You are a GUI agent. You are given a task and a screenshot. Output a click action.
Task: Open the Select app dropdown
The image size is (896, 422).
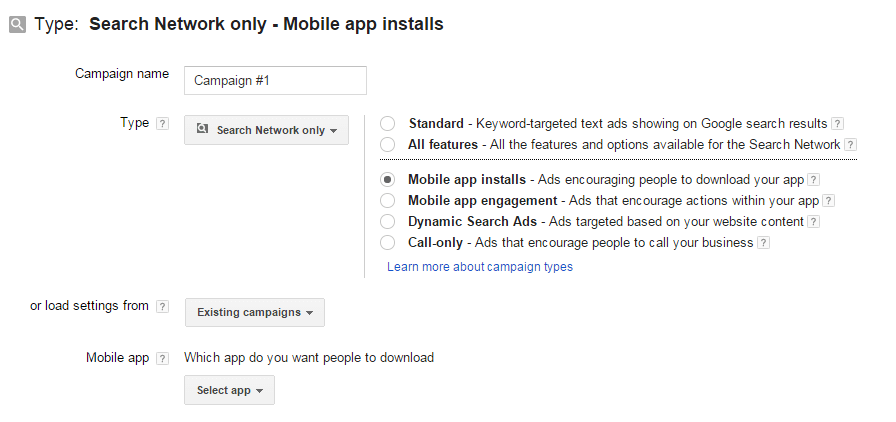coord(229,390)
